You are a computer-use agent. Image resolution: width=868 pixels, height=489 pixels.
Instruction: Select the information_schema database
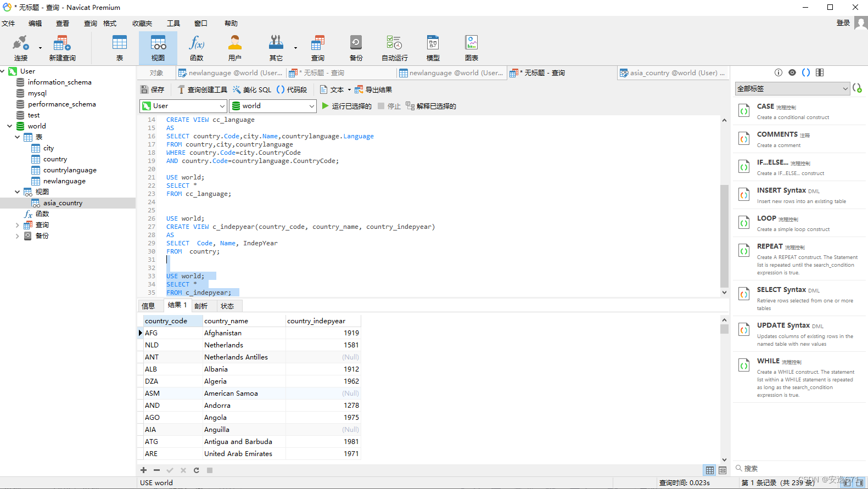[x=59, y=82]
